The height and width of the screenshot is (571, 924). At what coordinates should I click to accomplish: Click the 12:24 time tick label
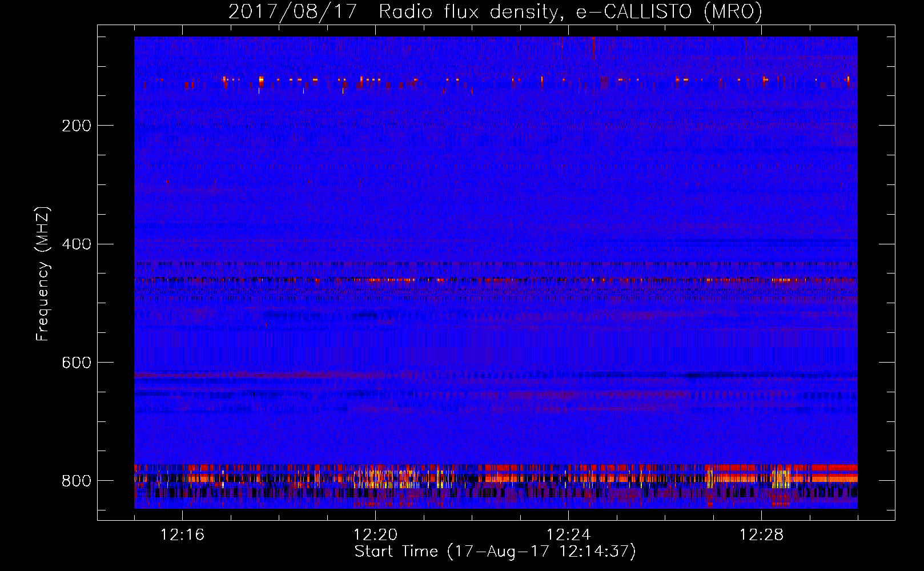(568, 535)
